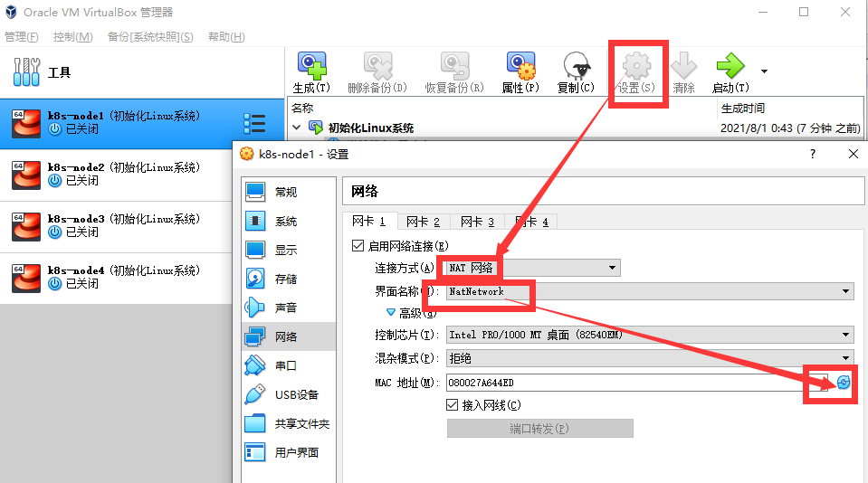Toggle 启用网络连接 checkbox

[358, 246]
